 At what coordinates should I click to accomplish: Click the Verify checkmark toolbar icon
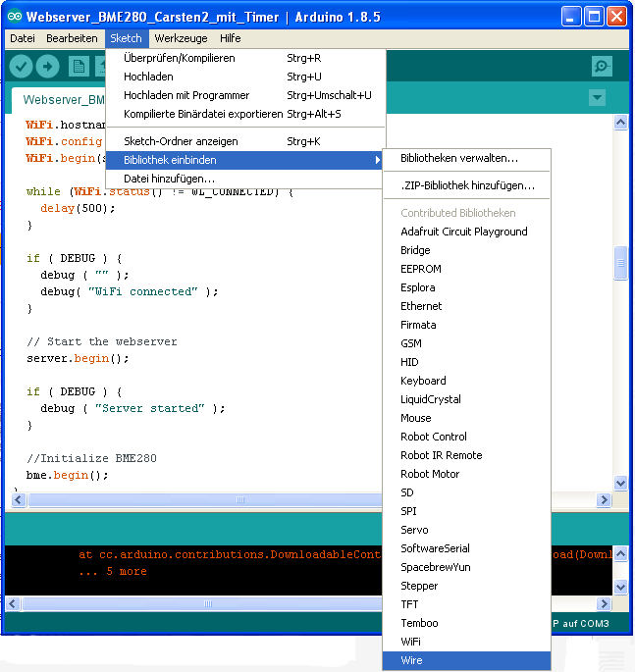[21, 67]
